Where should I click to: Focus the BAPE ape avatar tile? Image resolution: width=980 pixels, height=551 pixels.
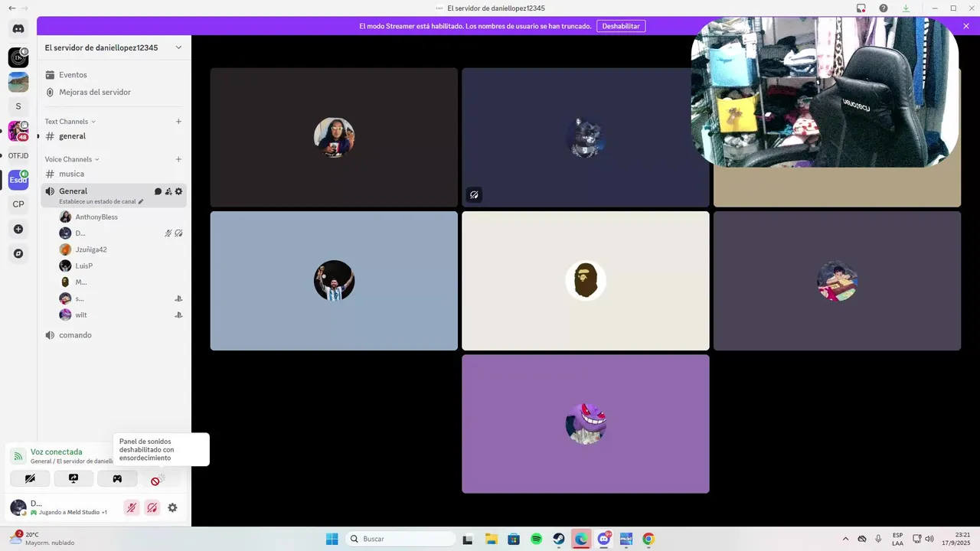586,281
